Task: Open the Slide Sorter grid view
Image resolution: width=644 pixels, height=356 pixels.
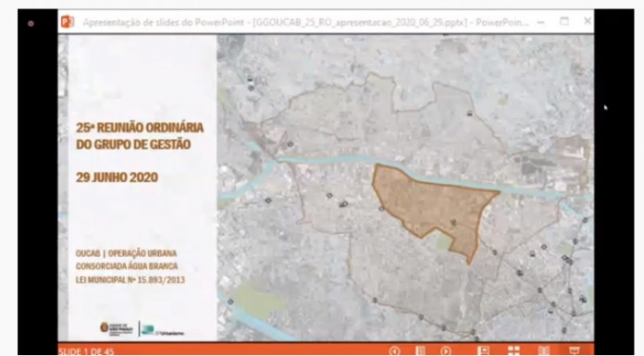Action: (x=514, y=351)
